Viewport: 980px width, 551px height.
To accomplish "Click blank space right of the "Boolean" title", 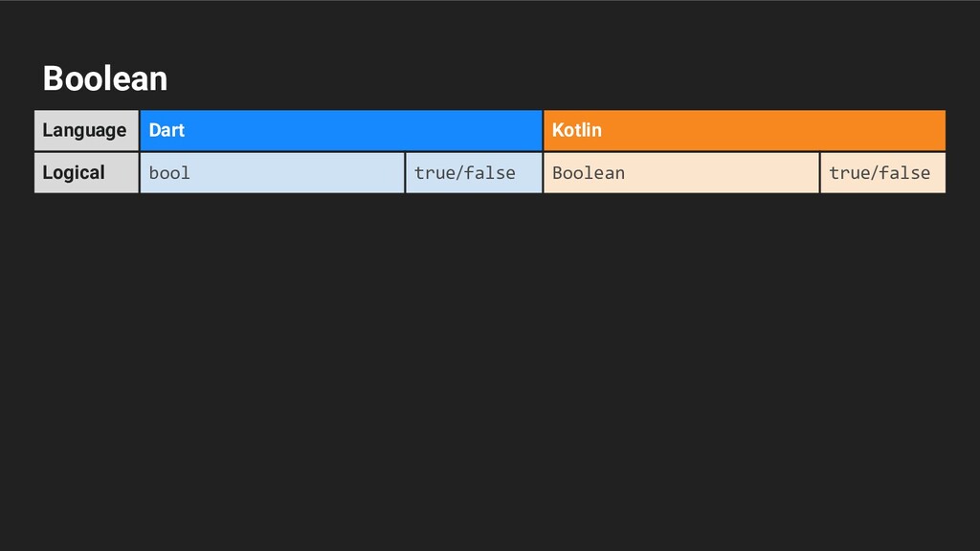I will point(574,78).
